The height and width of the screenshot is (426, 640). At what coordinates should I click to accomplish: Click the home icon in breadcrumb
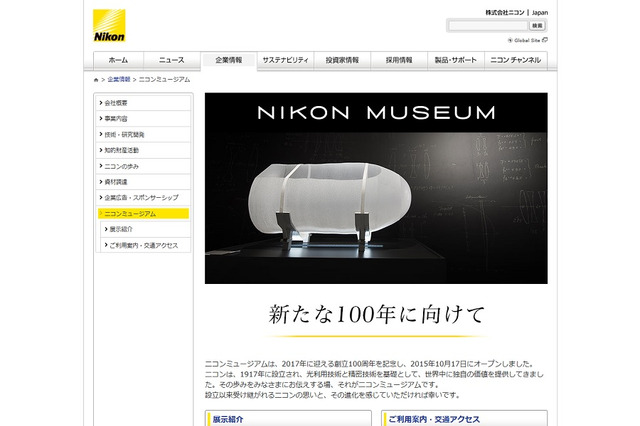pos(96,80)
